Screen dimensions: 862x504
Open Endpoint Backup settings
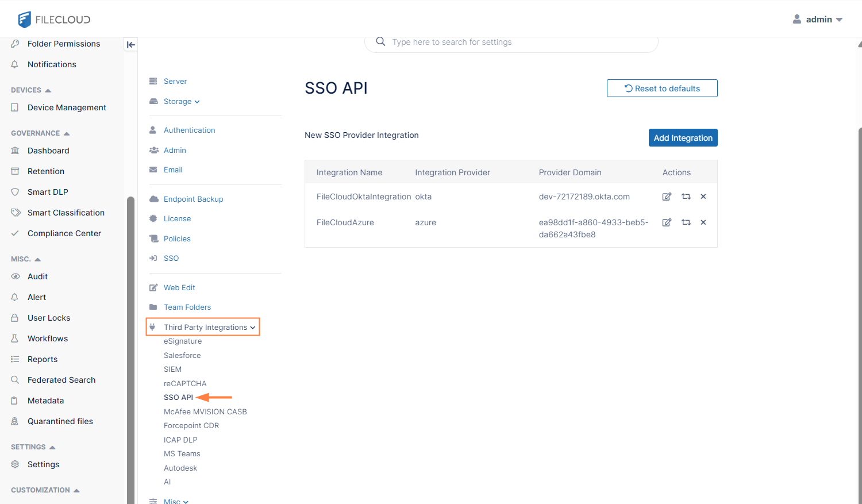193,199
